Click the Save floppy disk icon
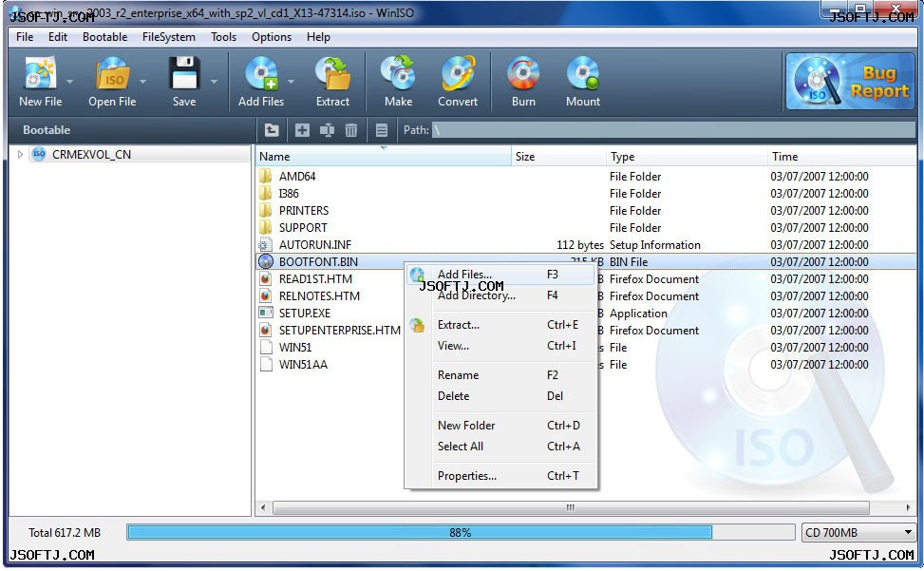This screenshot has height=571, width=924. pyautogui.click(x=184, y=74)
